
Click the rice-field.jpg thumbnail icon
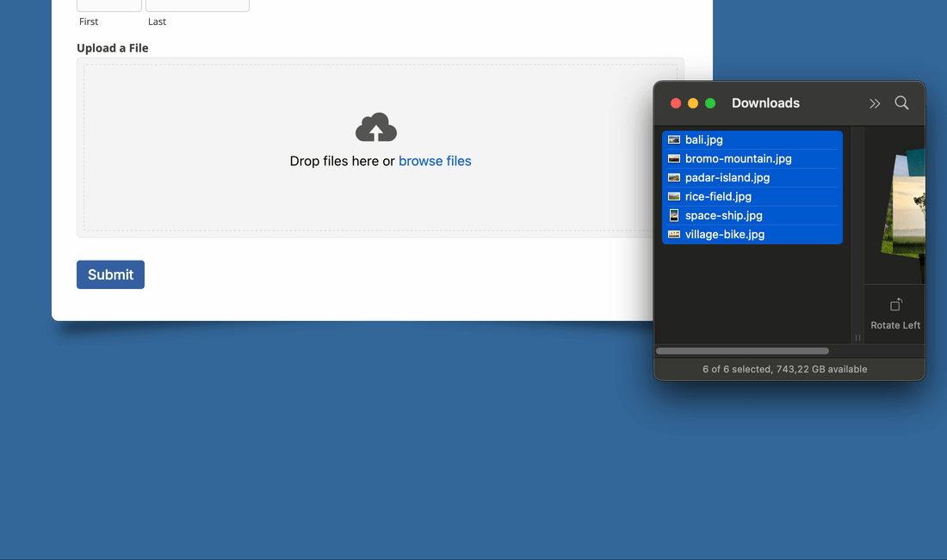click(x=673, y=196)
